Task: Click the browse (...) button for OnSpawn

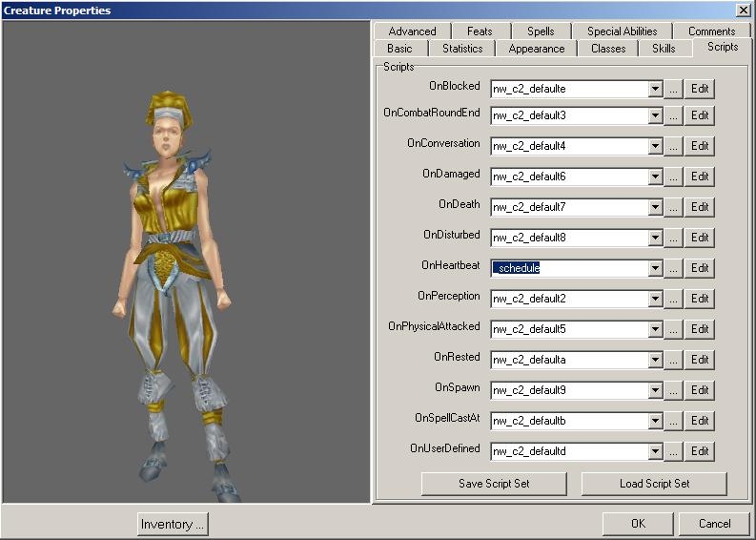Action: click(673, 390)
